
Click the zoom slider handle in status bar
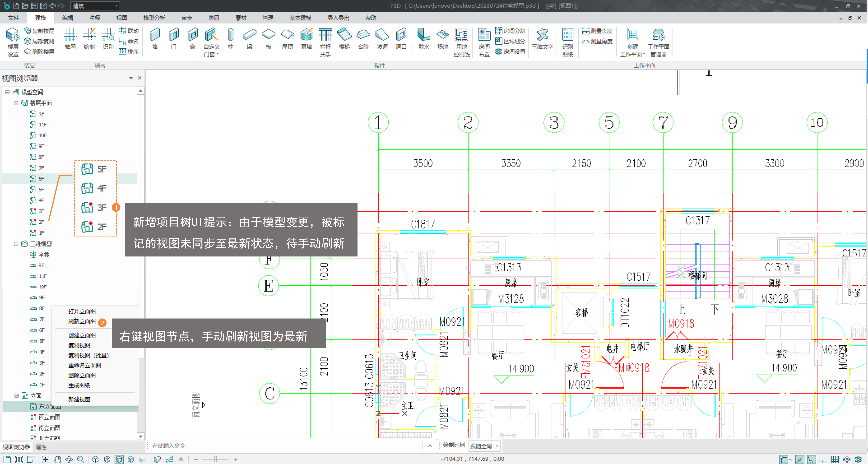(216, 459)
